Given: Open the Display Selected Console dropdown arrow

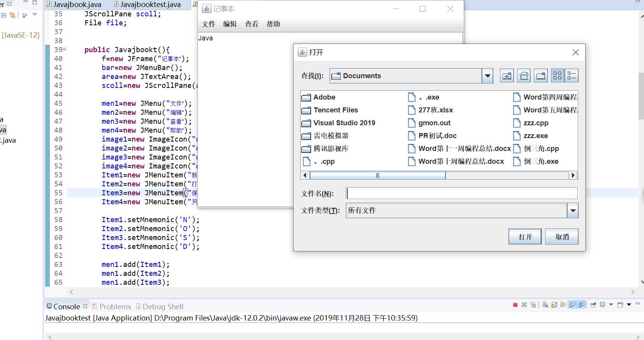Looking at the screenshot, I should (611, 305).
